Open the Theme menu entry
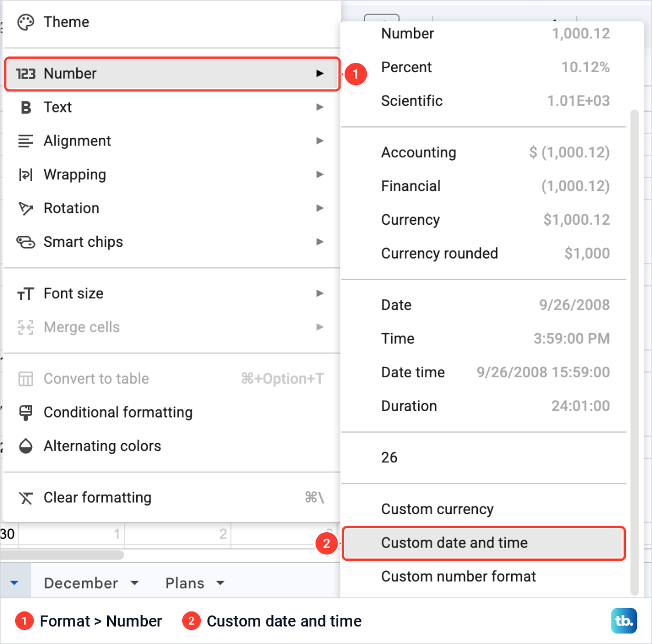Screen dimensions: 652x644 point(171,22)
